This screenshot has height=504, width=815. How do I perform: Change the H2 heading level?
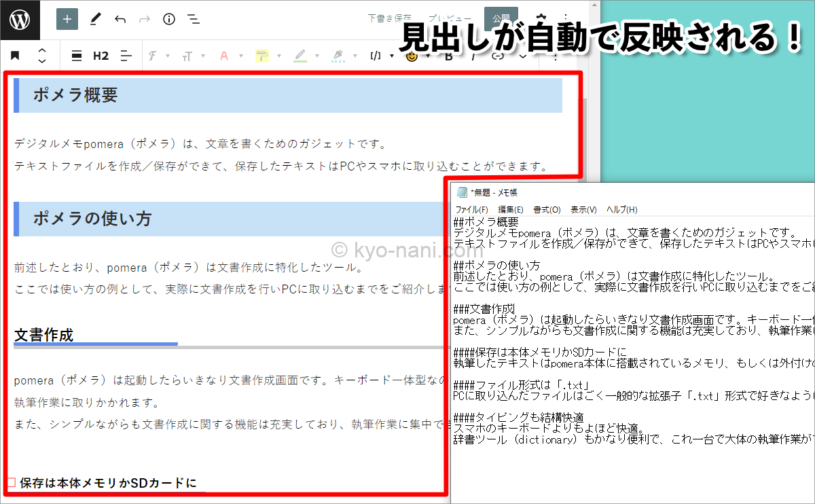(101, 56)
